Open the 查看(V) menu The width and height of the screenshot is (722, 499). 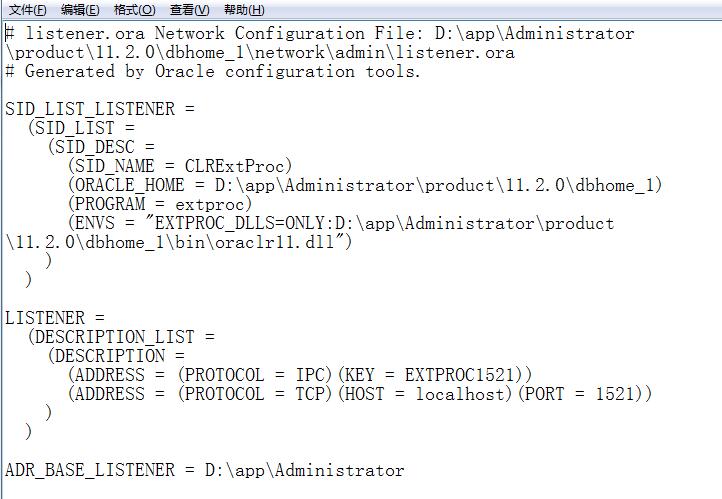[189, 10]
